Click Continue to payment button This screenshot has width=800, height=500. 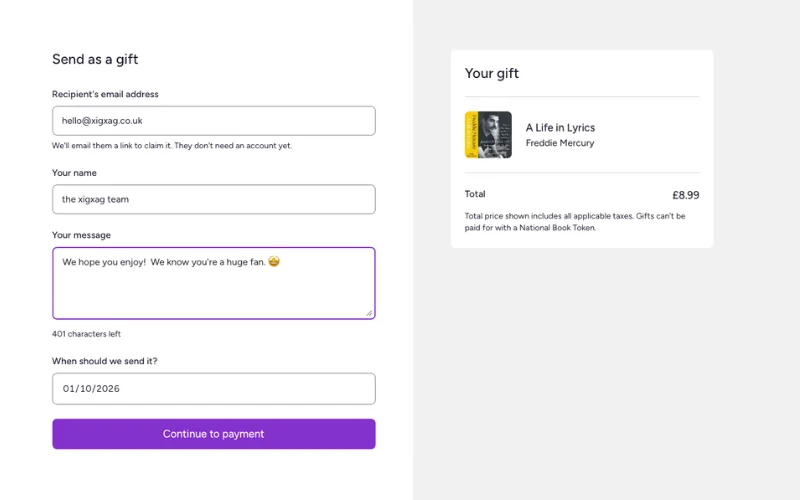(214, 434)
